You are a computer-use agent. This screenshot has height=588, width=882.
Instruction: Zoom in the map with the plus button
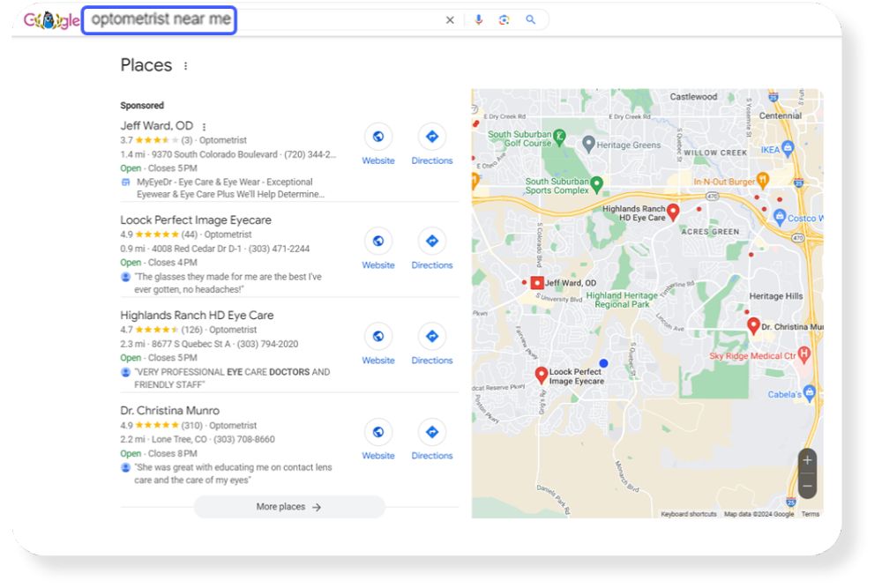(x=807, y=460)
